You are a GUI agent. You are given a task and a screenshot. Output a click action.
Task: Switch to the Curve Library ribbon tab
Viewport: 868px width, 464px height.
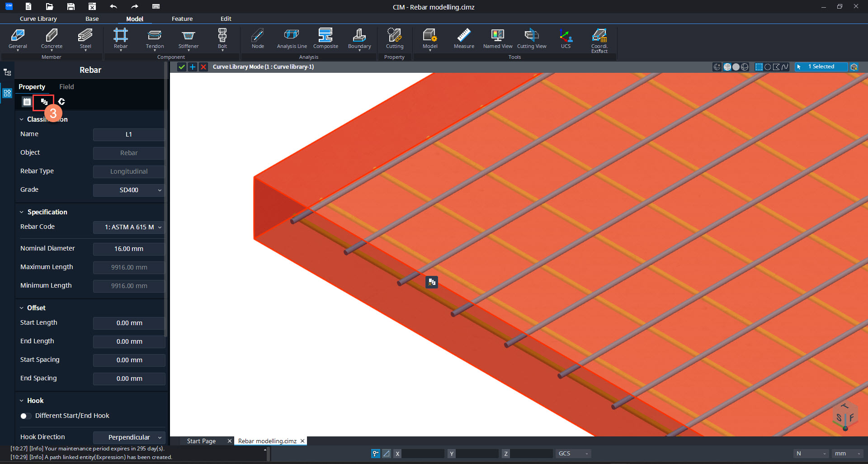pos(38,19)
